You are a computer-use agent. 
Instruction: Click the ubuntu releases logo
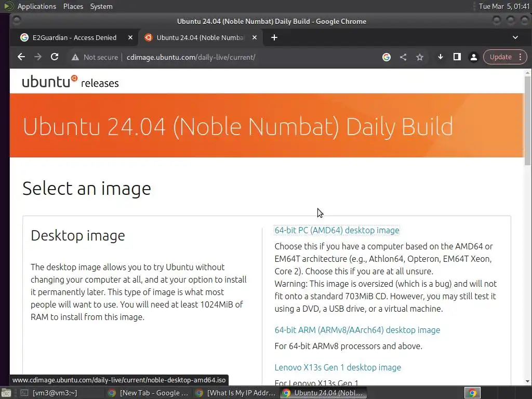(x=71, y=82)
